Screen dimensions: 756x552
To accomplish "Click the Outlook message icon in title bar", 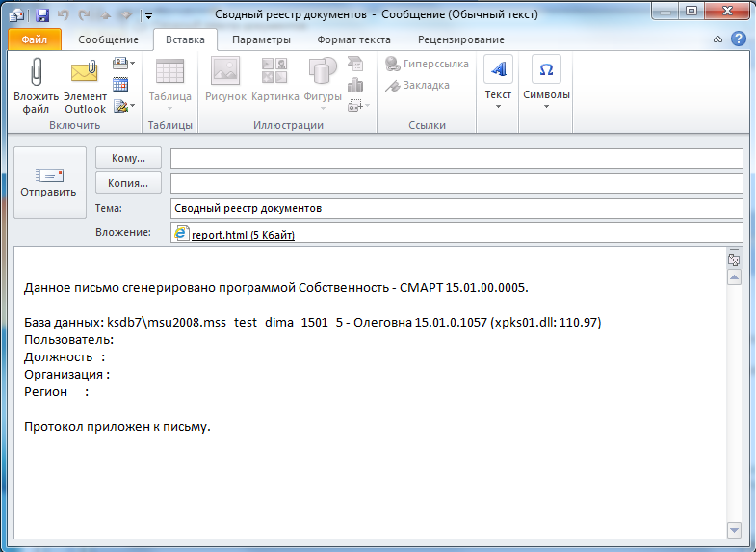I will [x=16, y=15].
